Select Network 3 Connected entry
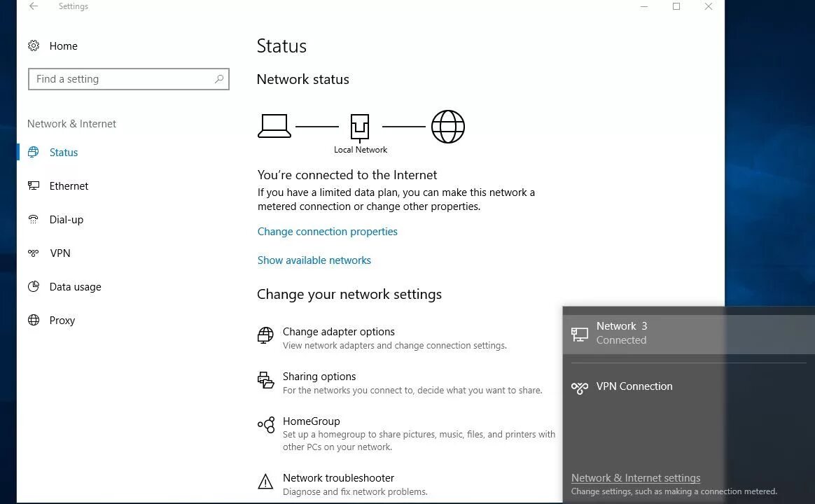815x504 pixels. tap(689, 333)
